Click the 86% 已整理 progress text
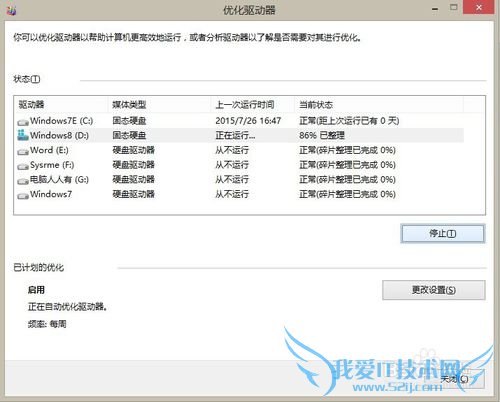Image resolution: width=500 pixels, height=402 pixels. [322, 135]
